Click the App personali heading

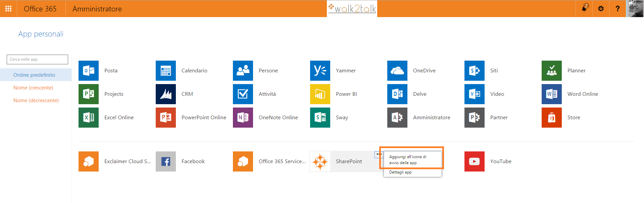click(41, 34)
